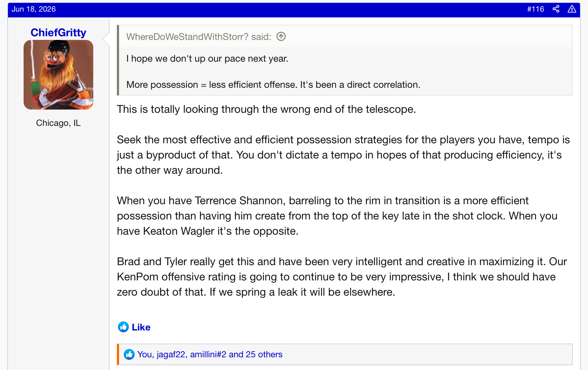Click the post's first paragraph about telescope
This screenshot has height=370, width=588.
coord(266,109)
